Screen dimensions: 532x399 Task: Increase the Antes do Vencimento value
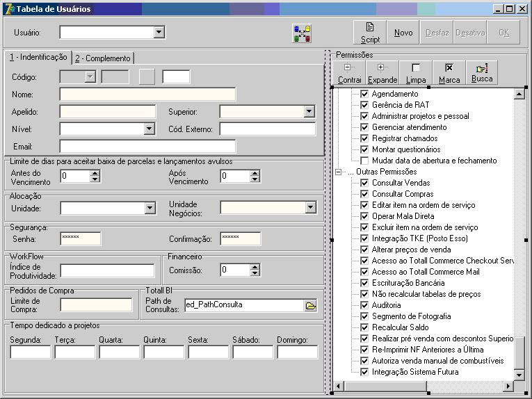click(95, 173)
